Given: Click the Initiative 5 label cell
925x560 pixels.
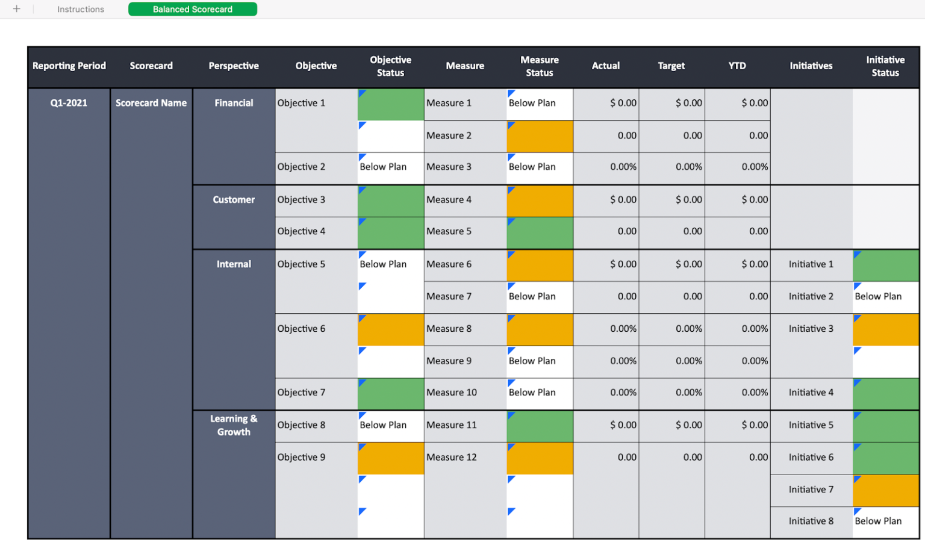Looking at the screenshot, I should (x=809, y=426).
